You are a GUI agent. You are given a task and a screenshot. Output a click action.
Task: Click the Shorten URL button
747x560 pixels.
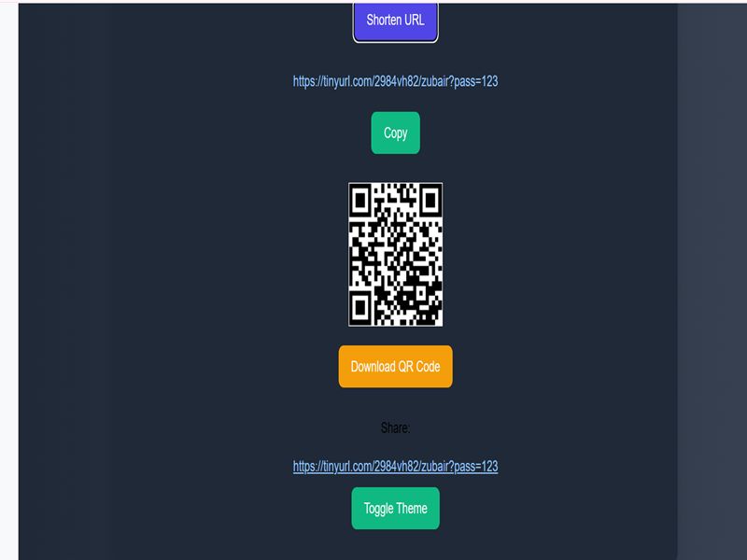click(395, 21)
